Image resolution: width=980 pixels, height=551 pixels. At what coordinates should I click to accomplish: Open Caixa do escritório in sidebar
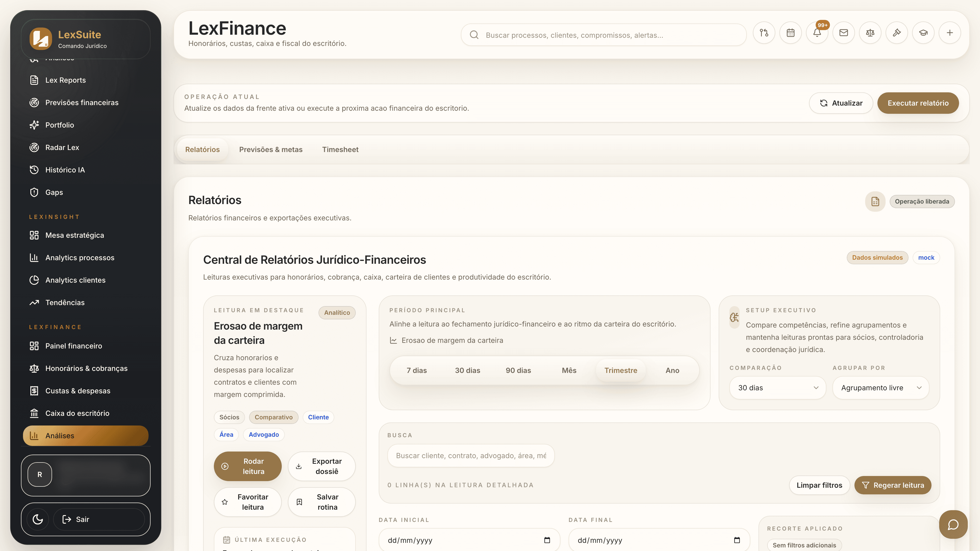[77, 413]
